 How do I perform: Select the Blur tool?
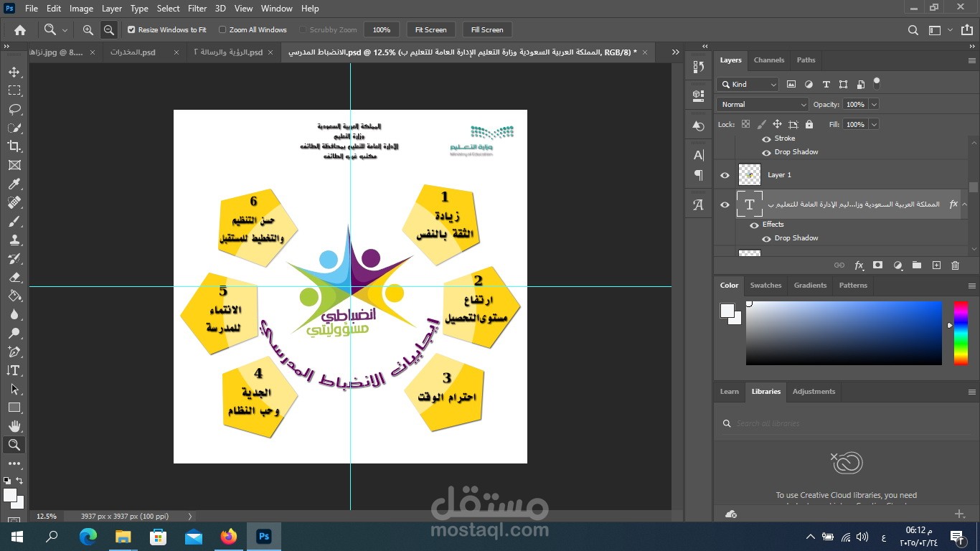(x=14, y=314)
